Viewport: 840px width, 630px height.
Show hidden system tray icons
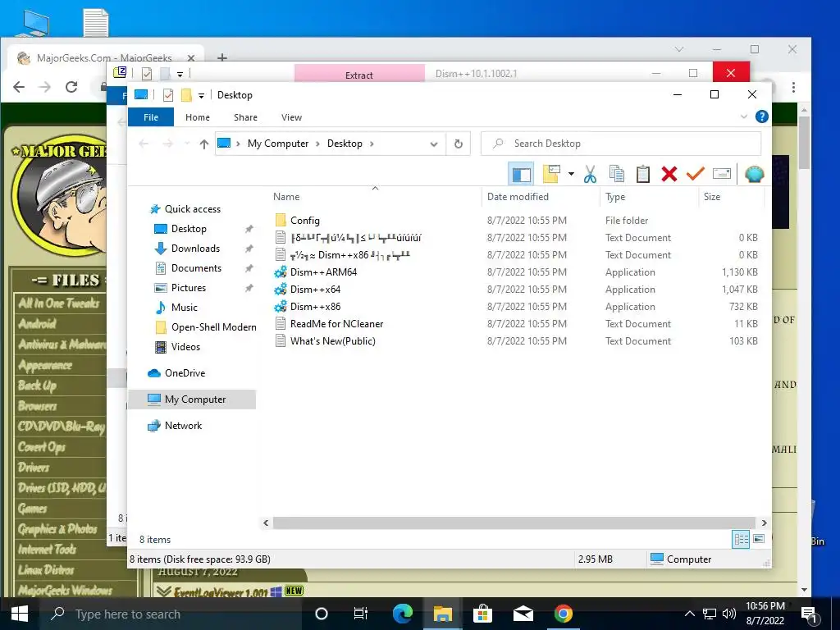[x=689, y=614]
